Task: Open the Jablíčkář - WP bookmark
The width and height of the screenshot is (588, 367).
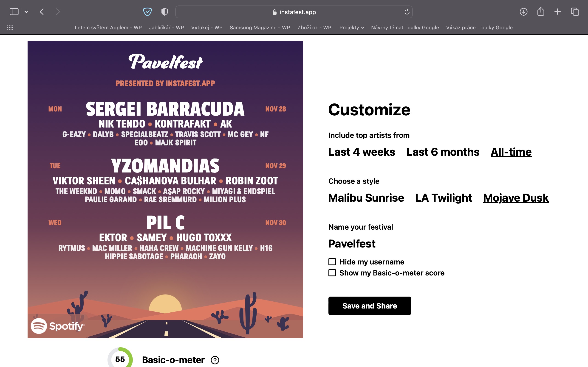Action: tap(166, 28)
